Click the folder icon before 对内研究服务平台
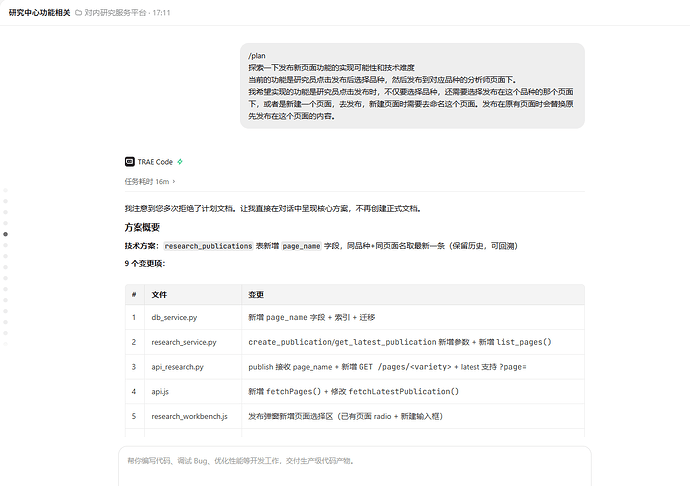 (x=78, y=13)
